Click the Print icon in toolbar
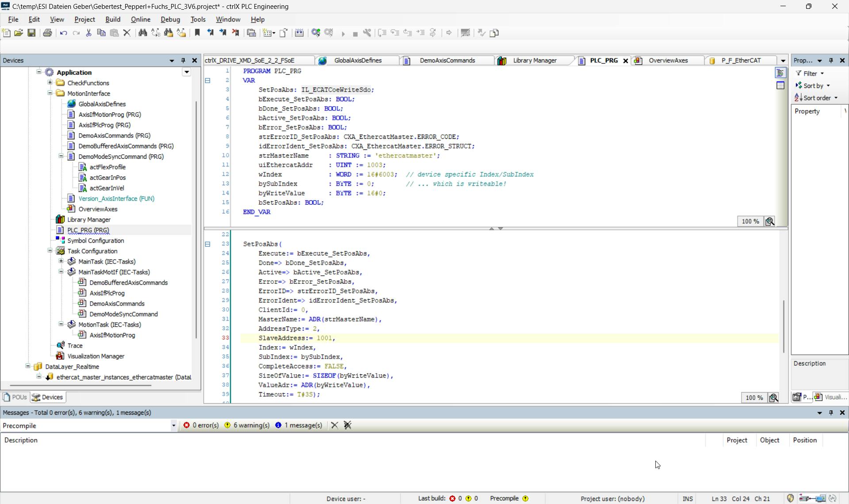The height and width of the screenshot is (504, 849). [x=47, y=33]
